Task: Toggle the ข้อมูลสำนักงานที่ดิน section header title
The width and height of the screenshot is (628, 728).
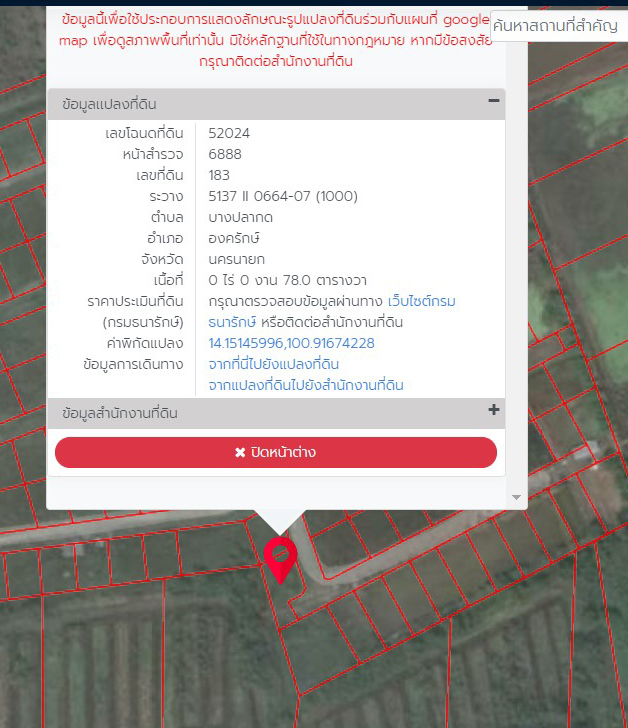Action: (x=119, y=413)
